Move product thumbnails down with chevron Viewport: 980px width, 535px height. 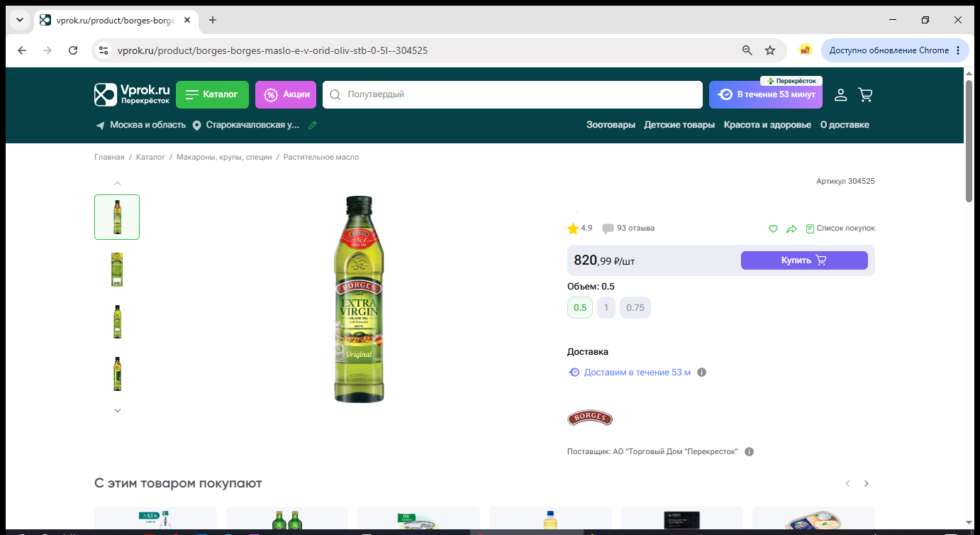tap(118, 410)
